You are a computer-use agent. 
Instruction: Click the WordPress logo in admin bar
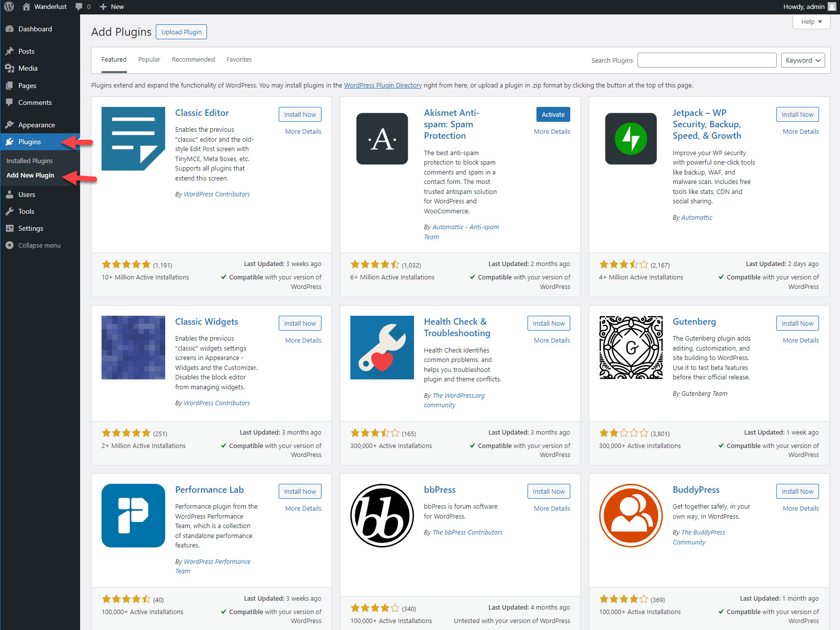pos(9,7)
